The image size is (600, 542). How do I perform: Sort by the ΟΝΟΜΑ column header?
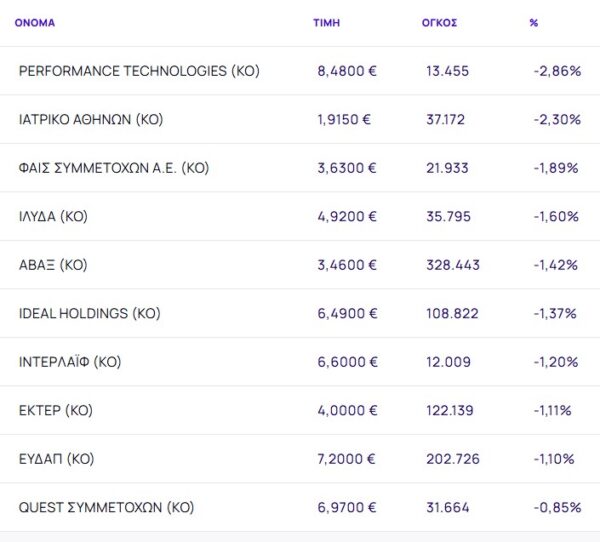35,22
